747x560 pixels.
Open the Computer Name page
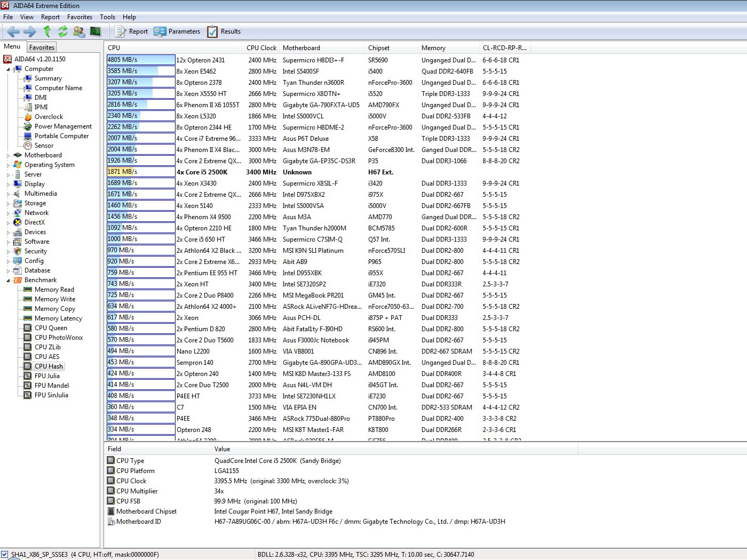click(58, 88)
